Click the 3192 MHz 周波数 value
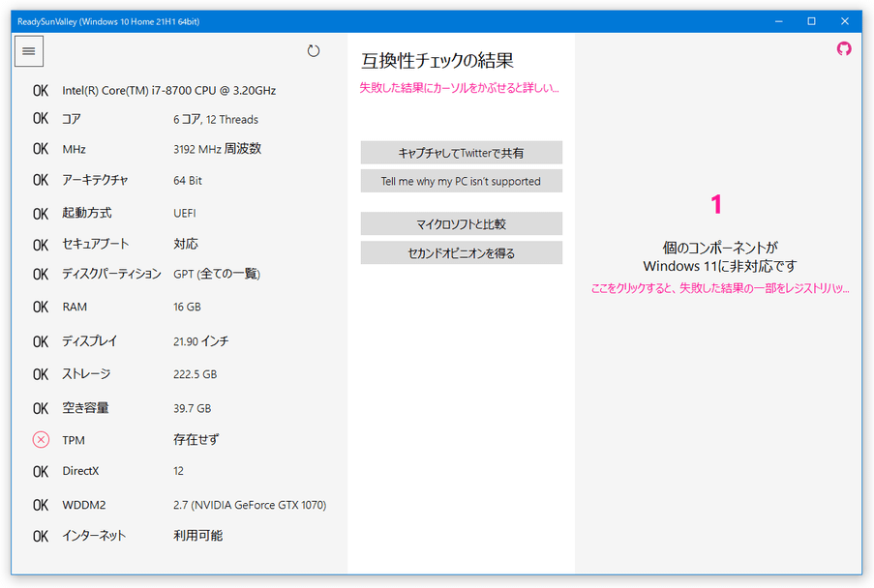The image size is (874, 588). click(x=218, y=149)
